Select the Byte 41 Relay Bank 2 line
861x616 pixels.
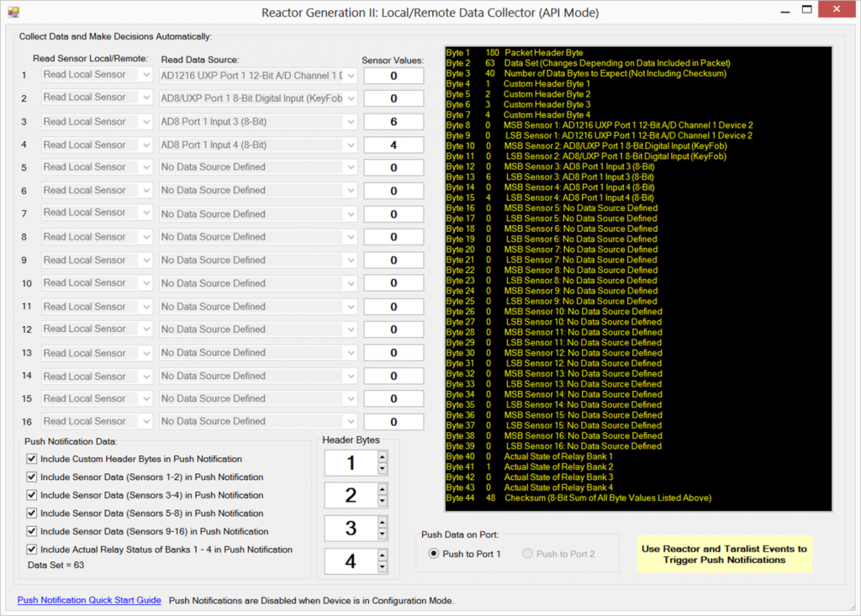(x=530, y=466)
